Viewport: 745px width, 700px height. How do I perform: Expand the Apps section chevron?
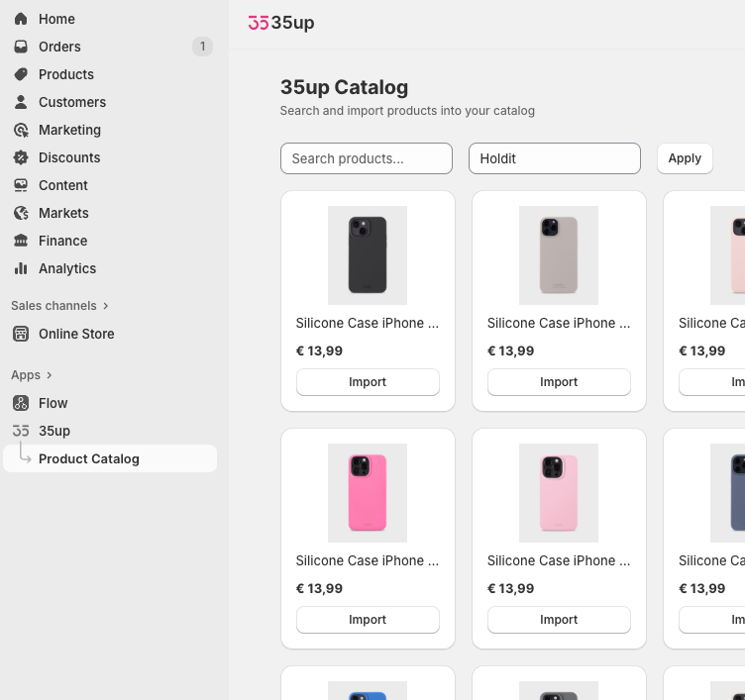(x=49, y=375)
